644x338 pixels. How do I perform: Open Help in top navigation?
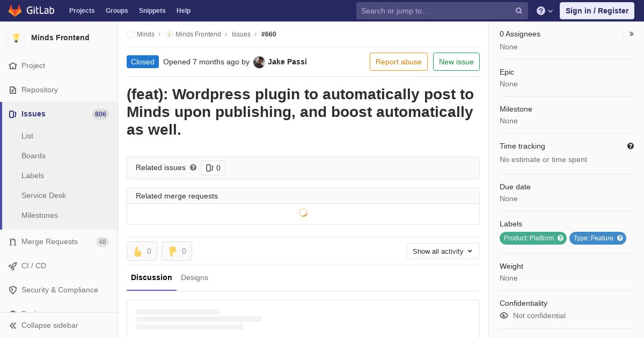tap(184, 11)
